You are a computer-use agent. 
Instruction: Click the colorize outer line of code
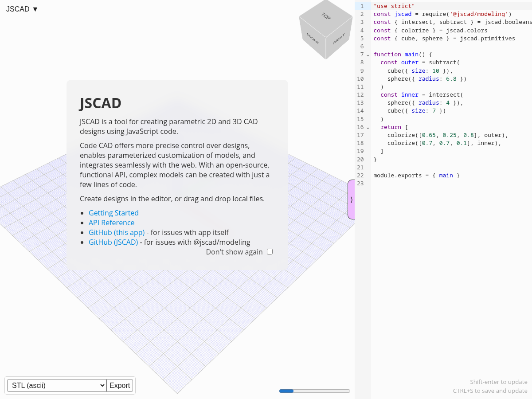[x=448, y=135]
